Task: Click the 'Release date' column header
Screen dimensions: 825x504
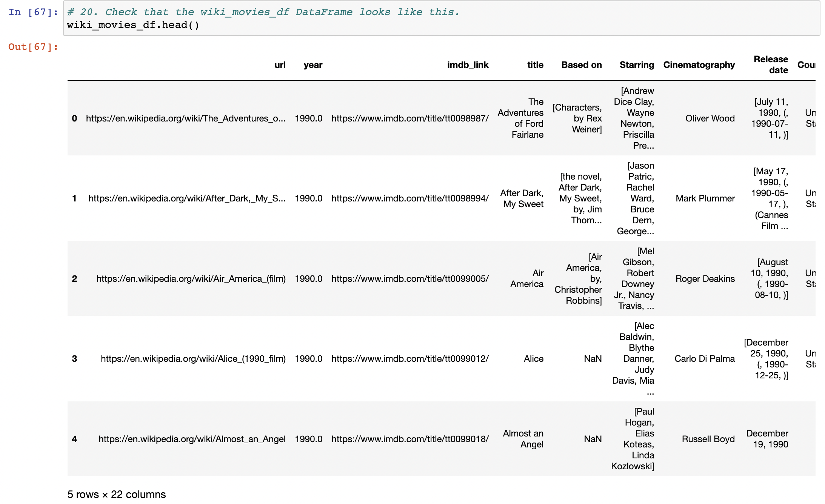Action: pyautogui.click(x=771, y=65)
